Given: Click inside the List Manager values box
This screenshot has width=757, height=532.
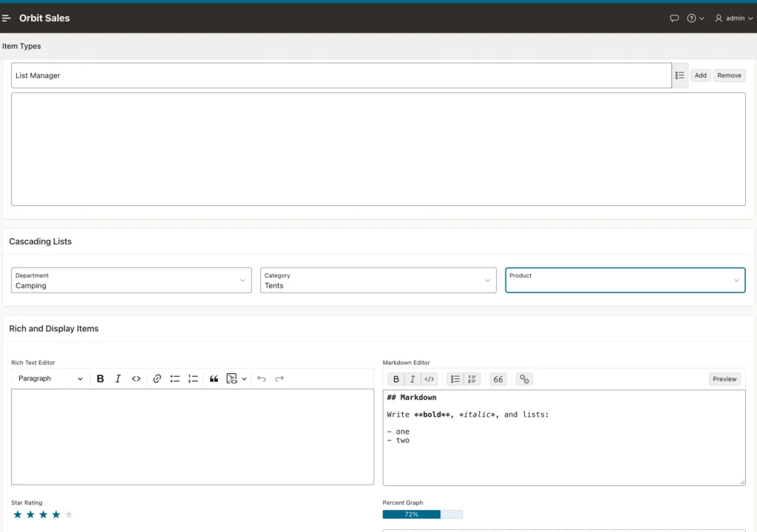Looking at the screenshot, I should coord(378,149).
